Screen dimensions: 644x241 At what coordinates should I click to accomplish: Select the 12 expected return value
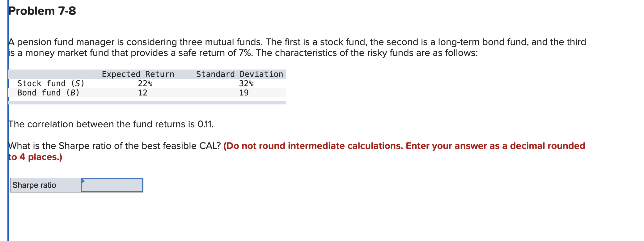point(144,92)
